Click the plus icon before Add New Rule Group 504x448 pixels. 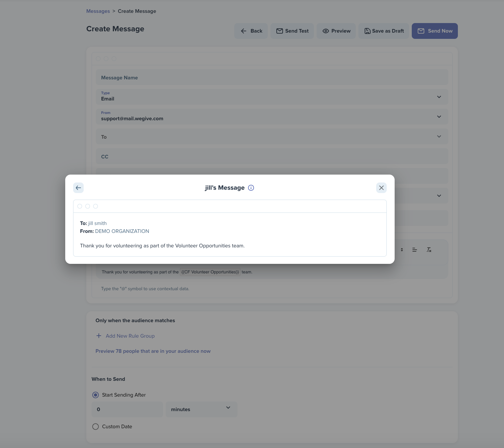[x=99, y=336]
